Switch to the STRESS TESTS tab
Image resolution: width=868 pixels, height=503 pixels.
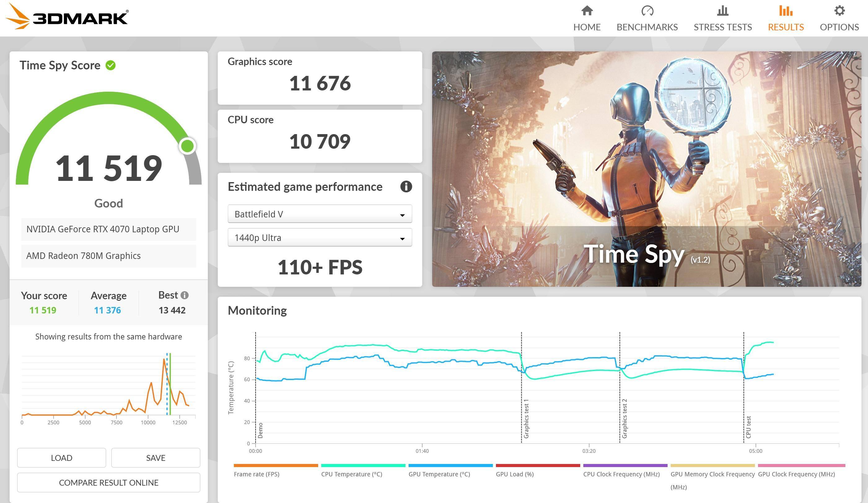pos(722,27)
